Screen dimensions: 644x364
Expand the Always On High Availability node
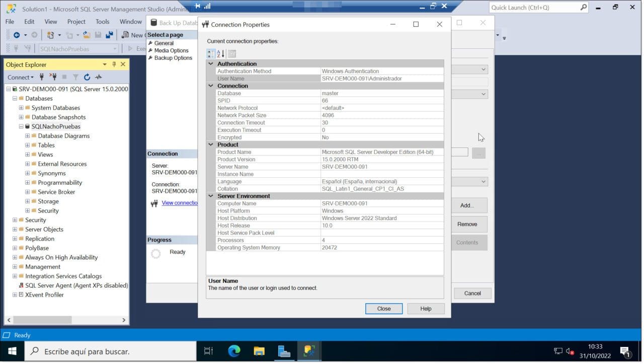pos(15,257)
